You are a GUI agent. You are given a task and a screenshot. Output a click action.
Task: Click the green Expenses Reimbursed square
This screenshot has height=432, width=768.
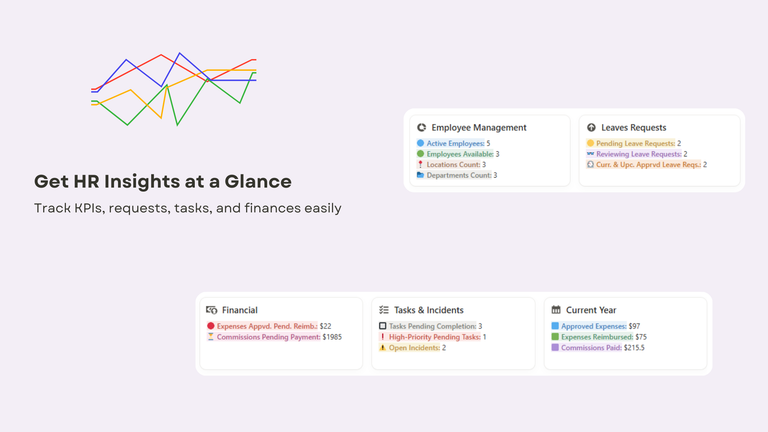(x=555, y=337)
